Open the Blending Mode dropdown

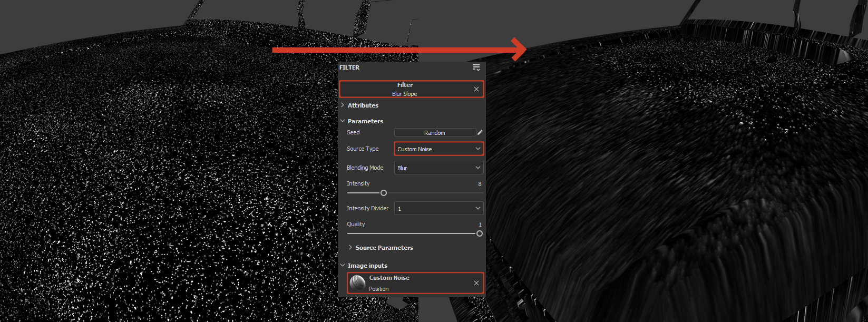(438, 168)
